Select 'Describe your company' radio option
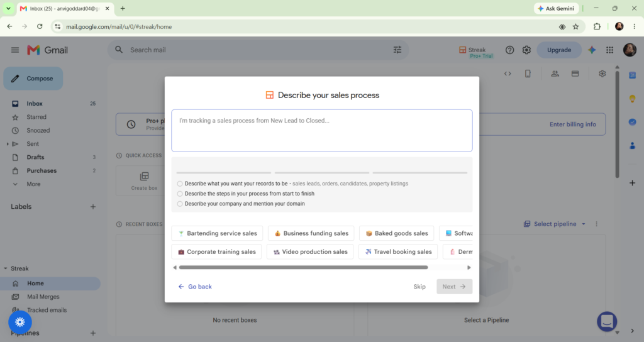The image size is (644, 342). tap(180, 204)
